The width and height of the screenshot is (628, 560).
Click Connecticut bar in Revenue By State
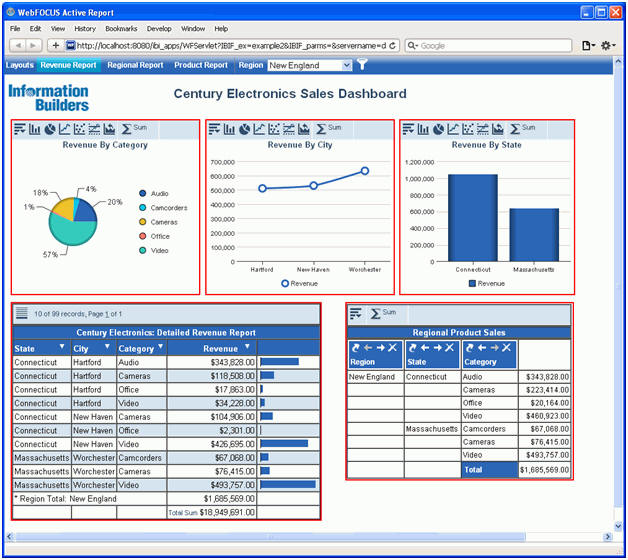(473, 218)
